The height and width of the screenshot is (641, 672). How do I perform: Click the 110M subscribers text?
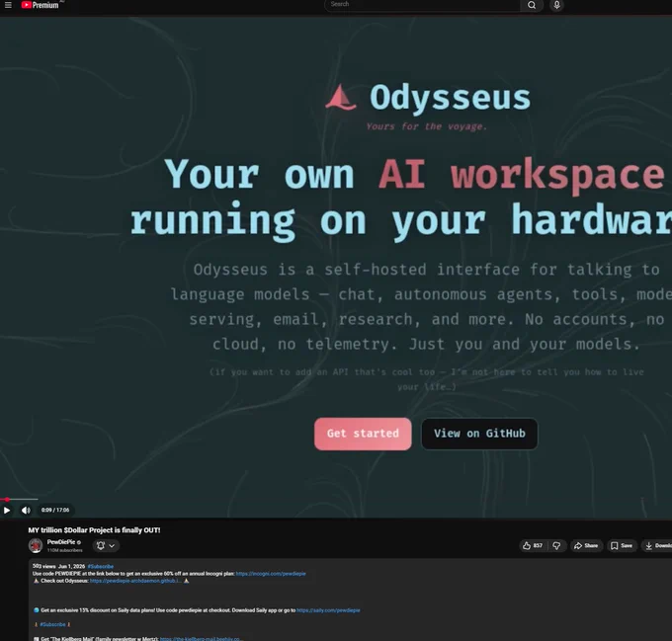pos(64,550)
